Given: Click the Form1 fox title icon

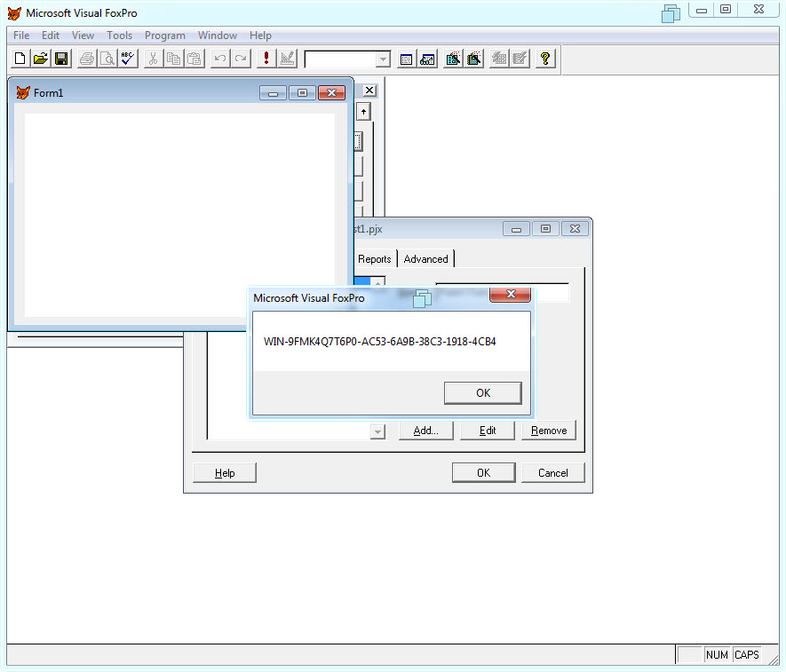Looking at the screenshot, I should [23, 92].
